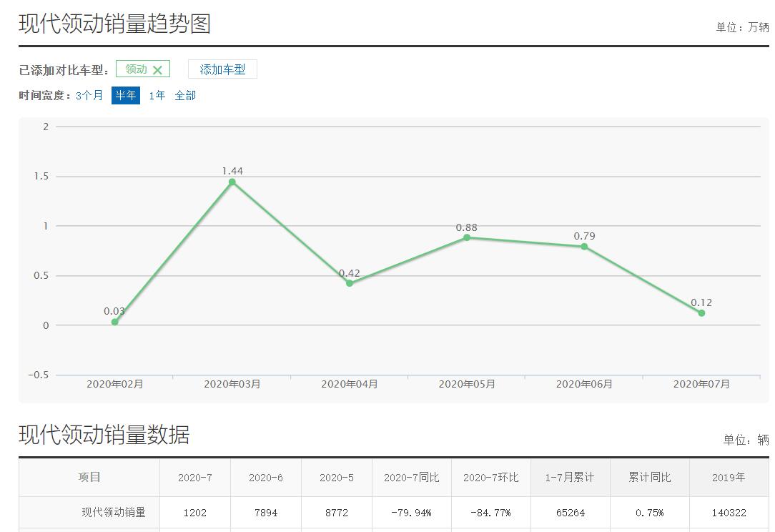Select the 1-7月累计 column header
Image resolution: width=775 pixels, height=532 pixels.
568,477
